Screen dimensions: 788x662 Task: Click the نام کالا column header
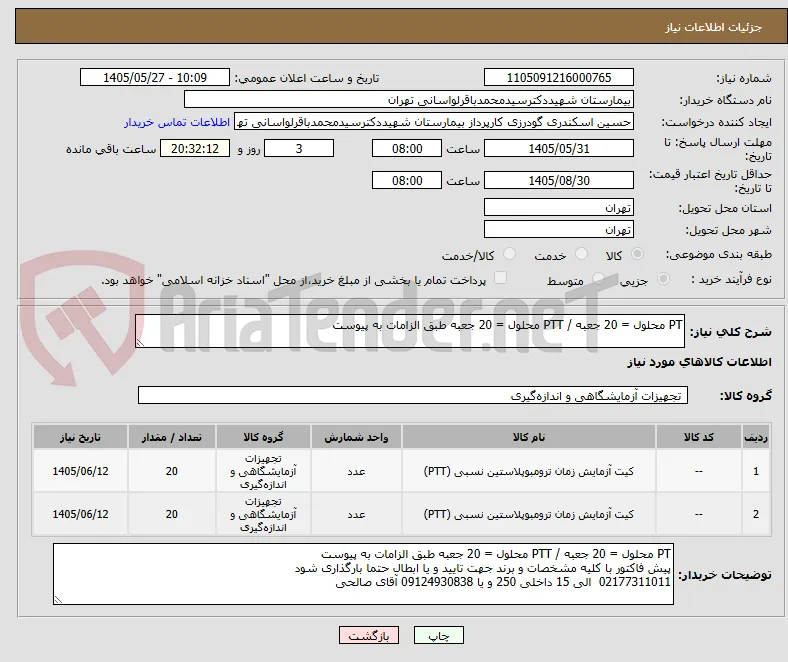pyautogui.click(x=529, y=437)
